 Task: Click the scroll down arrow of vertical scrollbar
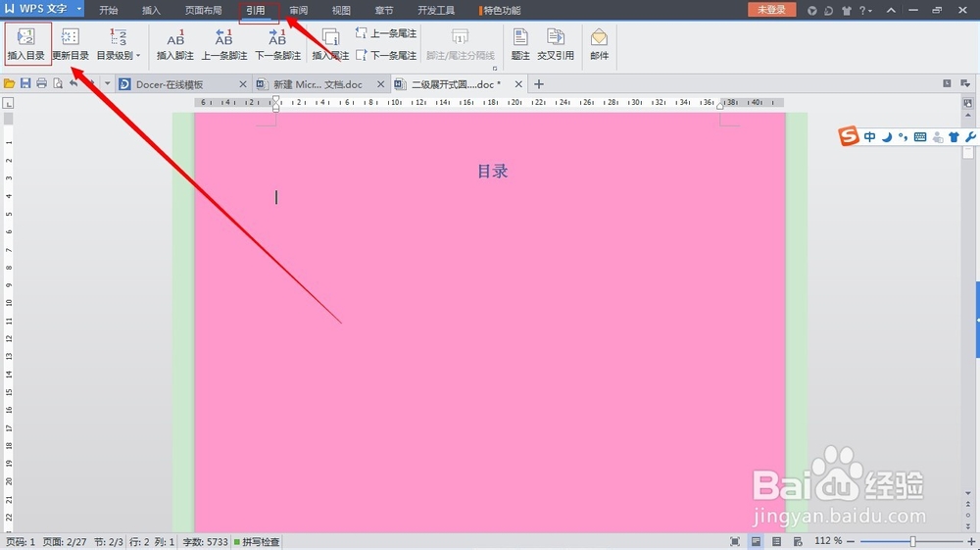pyautogui.click(x=968, y=493)
